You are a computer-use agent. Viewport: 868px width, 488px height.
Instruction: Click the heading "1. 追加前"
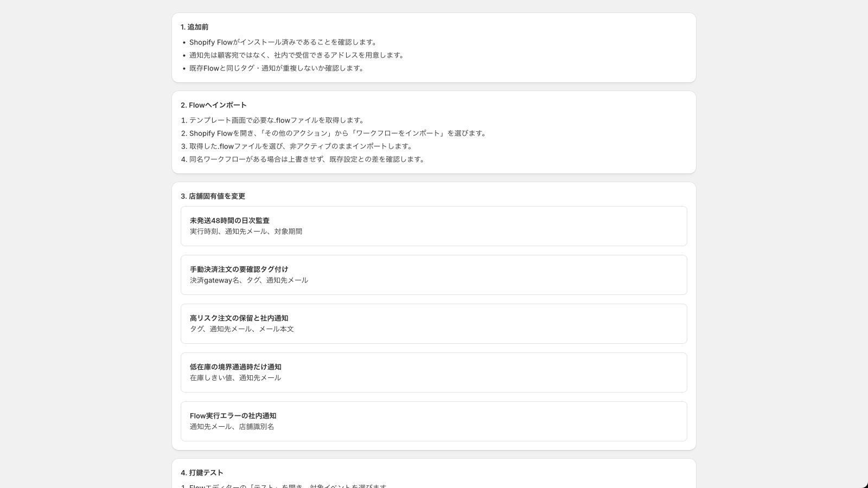coord(195,27)
